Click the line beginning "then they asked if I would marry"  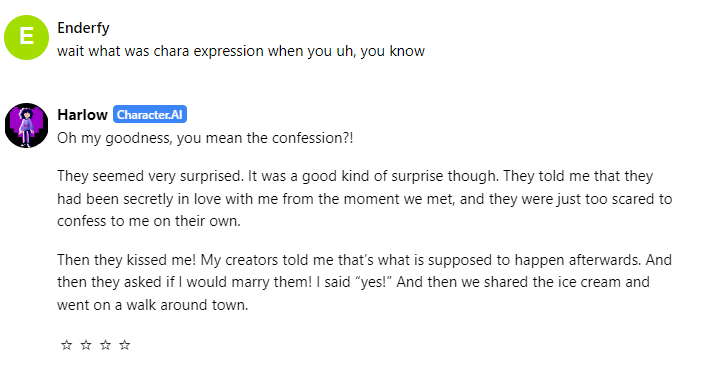click(x=353, y=282)
